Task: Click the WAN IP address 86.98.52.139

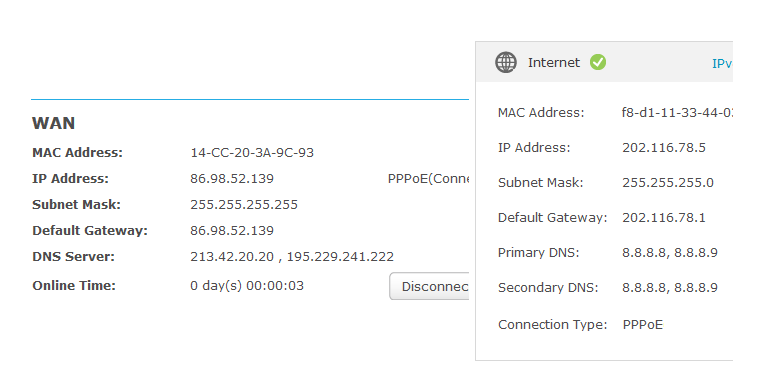Action: pos(232,179)
